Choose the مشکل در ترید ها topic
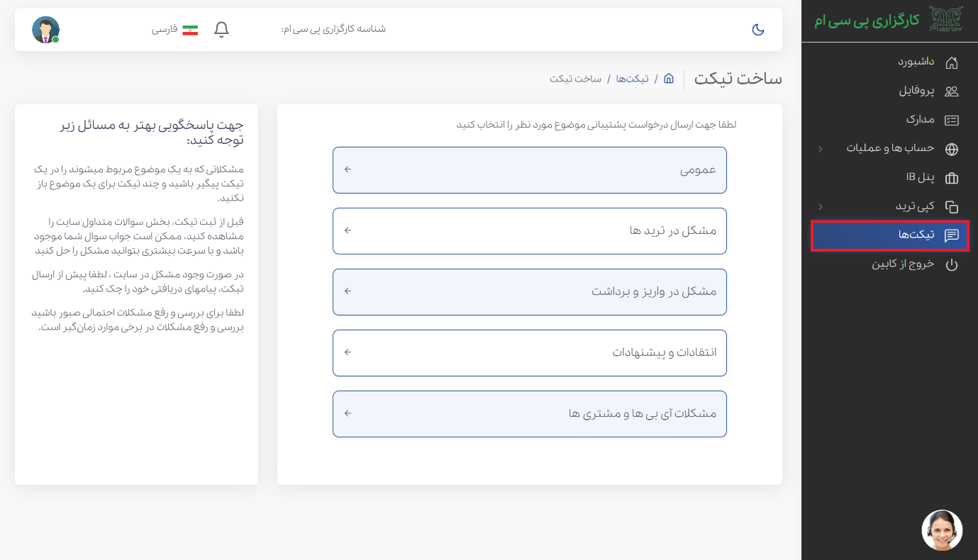978x560 pixels. 529,231
